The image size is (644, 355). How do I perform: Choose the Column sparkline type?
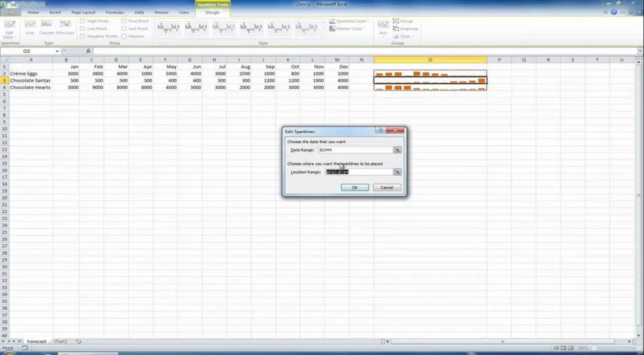click(47, 27)
